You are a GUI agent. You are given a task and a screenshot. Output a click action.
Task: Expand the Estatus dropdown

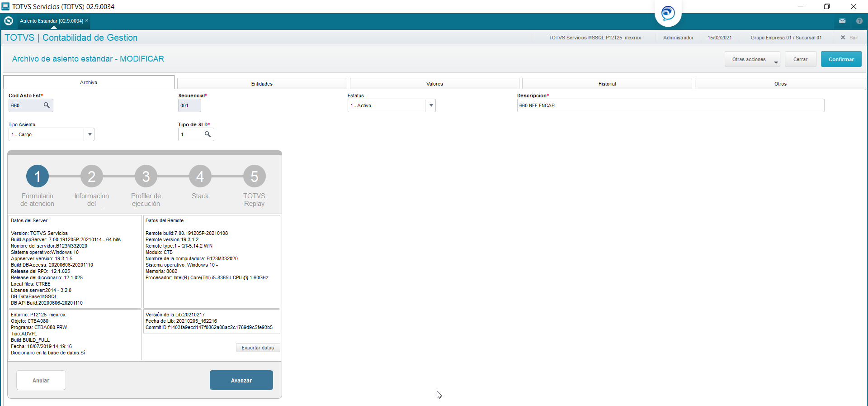[x=431, y=105]
